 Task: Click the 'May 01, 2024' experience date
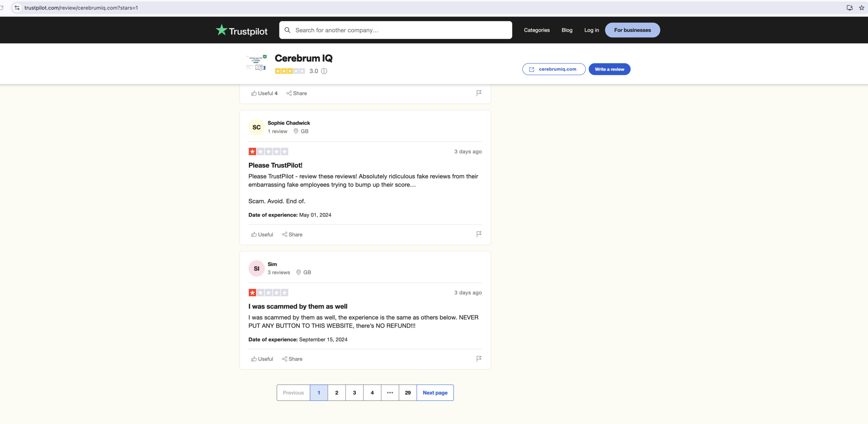(x=315, y=215)
